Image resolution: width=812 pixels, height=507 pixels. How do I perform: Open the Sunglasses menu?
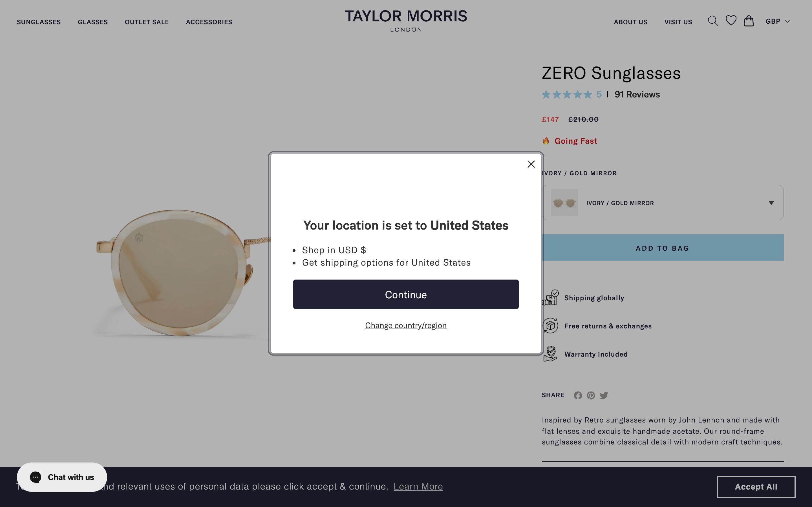point(39,22)
